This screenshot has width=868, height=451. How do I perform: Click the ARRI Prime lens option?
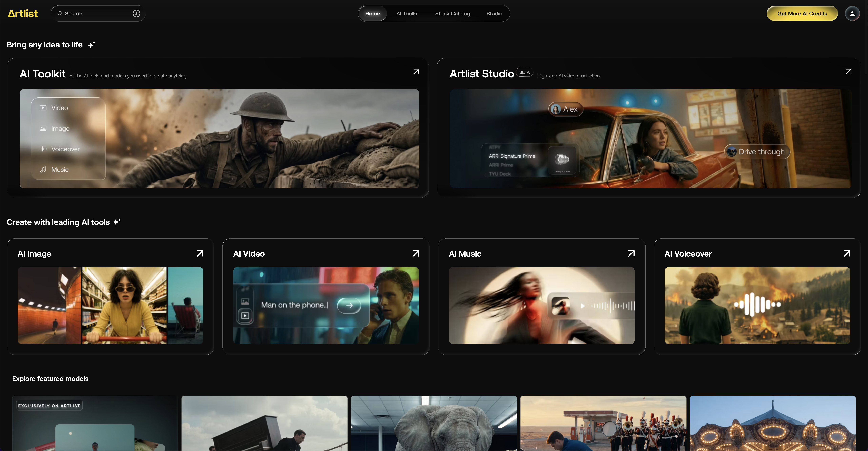tap(501, 165)
